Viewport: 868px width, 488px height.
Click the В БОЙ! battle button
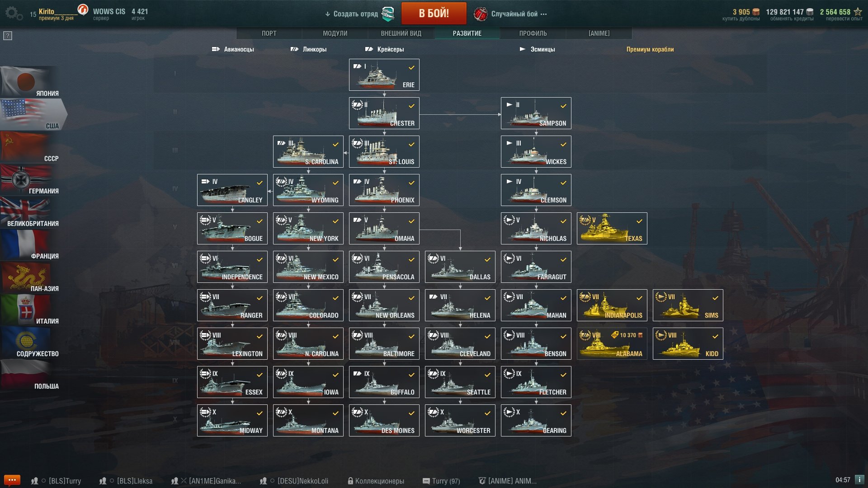point(434,14)
